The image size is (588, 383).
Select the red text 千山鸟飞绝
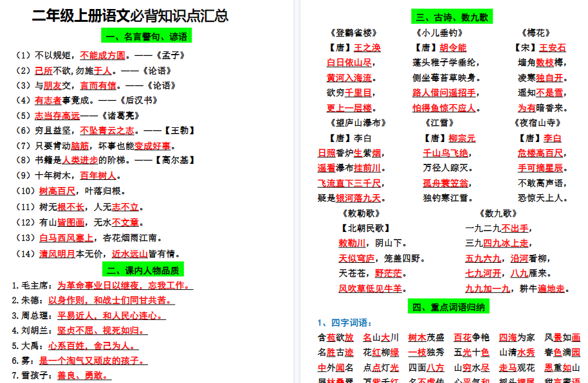click(446, 154)
